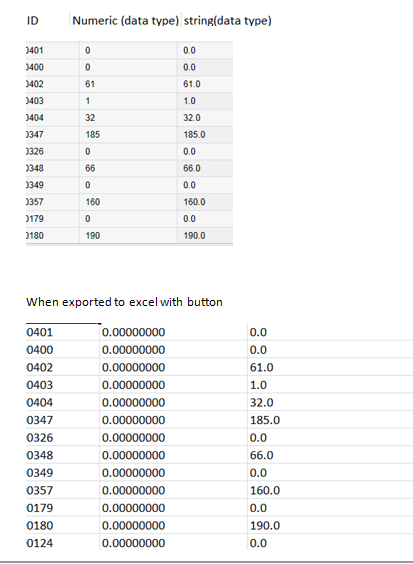Select 0.00000000 cell in exported row 0402

(133, 367)
